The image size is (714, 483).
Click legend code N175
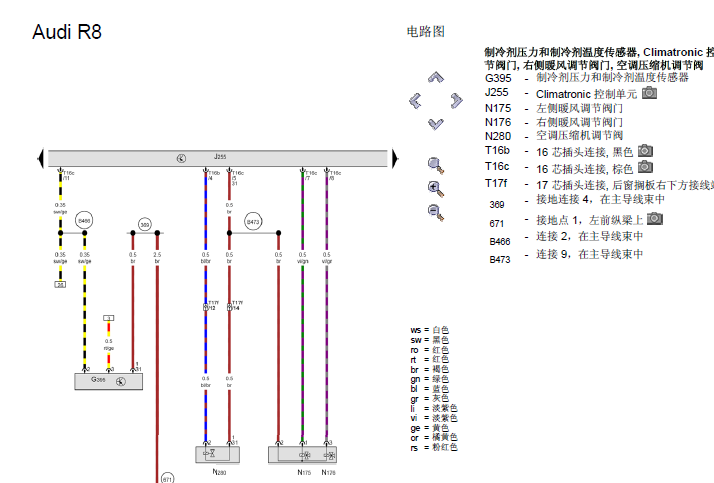tap(498, 108)
